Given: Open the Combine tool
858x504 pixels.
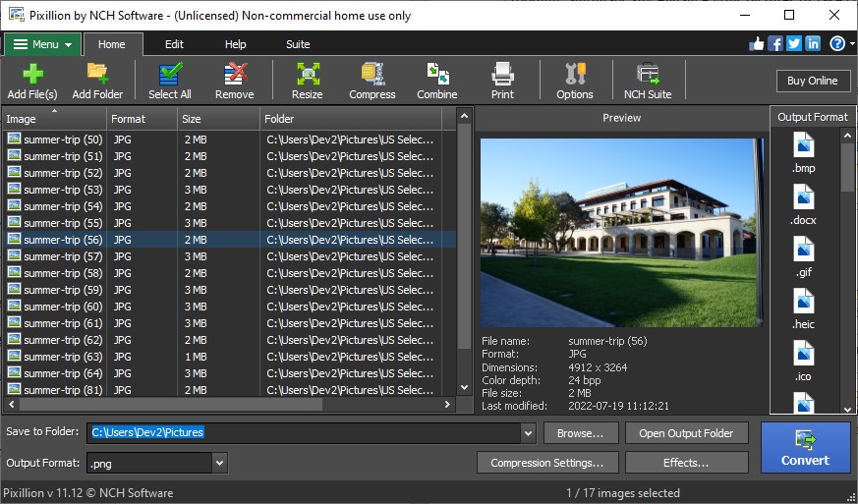Looking at the screenshot, I should pyautogui.click(x=437, y=81).
